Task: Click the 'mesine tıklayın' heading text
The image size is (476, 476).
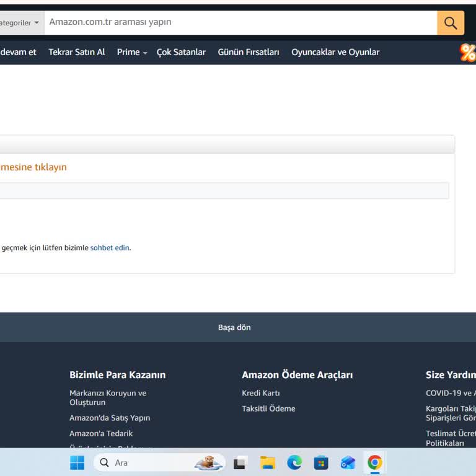Action: pos(33,167)
